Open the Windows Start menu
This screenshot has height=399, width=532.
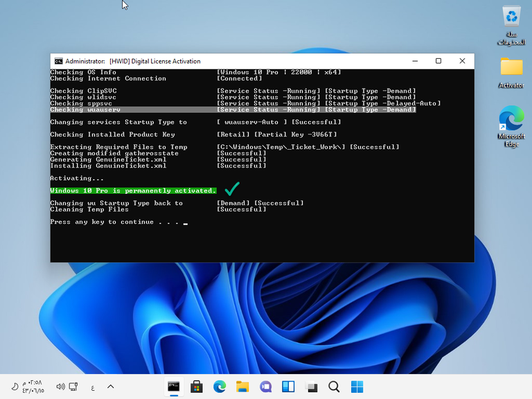point(357,387)
